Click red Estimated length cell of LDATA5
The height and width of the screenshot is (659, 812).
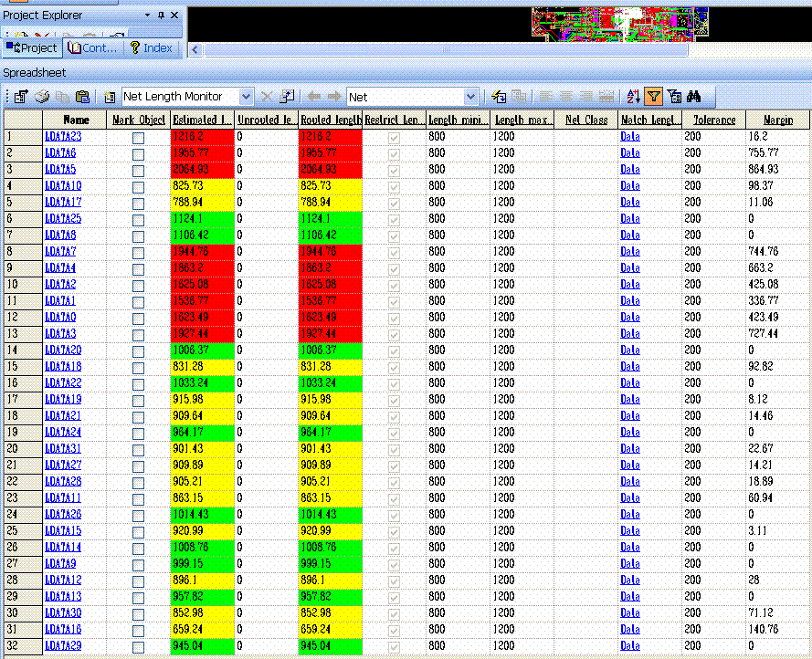click(x=203, y=170)
